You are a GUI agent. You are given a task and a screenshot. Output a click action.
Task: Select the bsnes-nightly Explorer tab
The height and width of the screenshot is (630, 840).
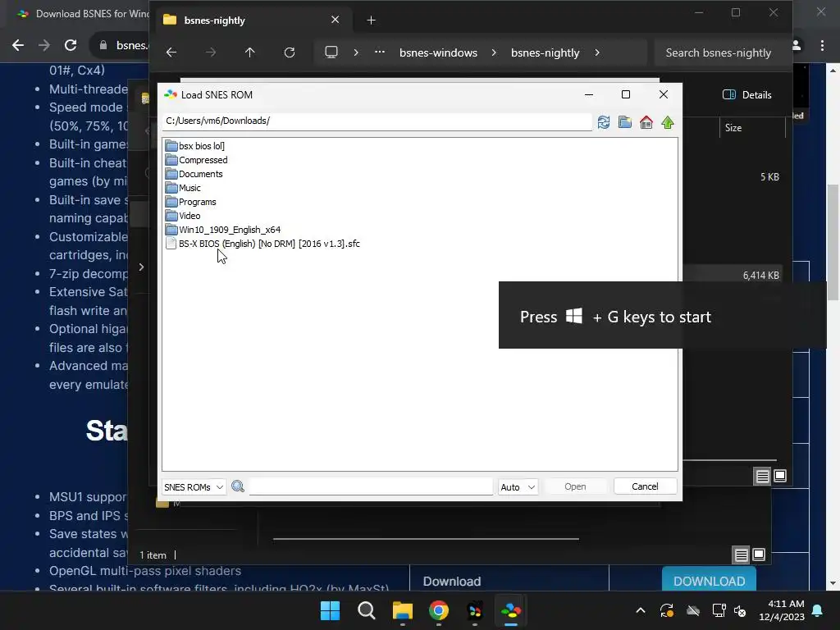point(253,21)
